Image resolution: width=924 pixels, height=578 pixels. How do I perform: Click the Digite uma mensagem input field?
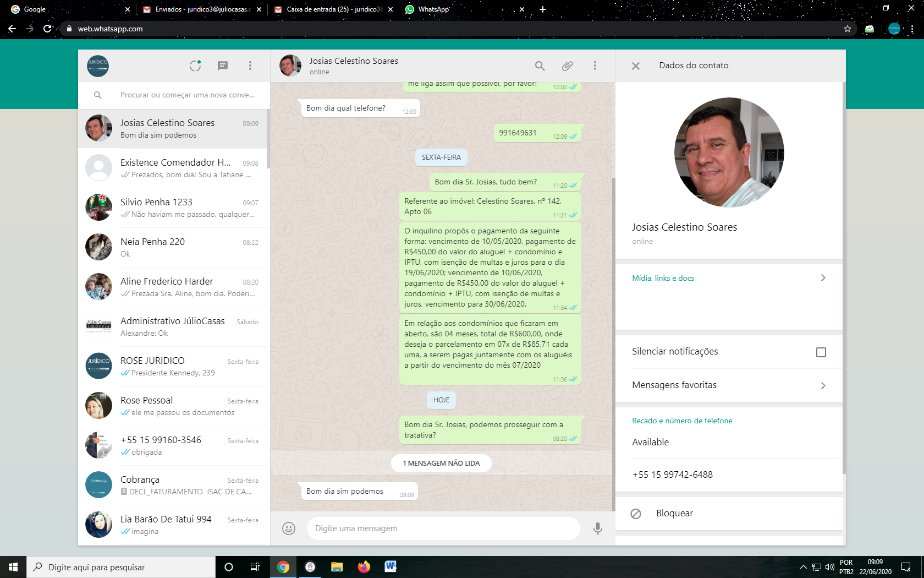[443, 528]
